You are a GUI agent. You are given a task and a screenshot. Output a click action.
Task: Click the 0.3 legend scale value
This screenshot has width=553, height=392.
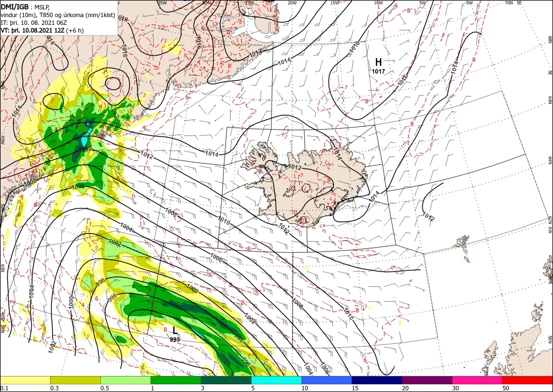pos(54,388)
